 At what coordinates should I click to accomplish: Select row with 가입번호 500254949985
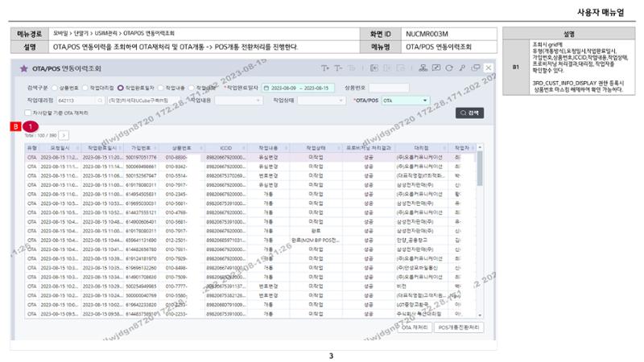point(251,286)
